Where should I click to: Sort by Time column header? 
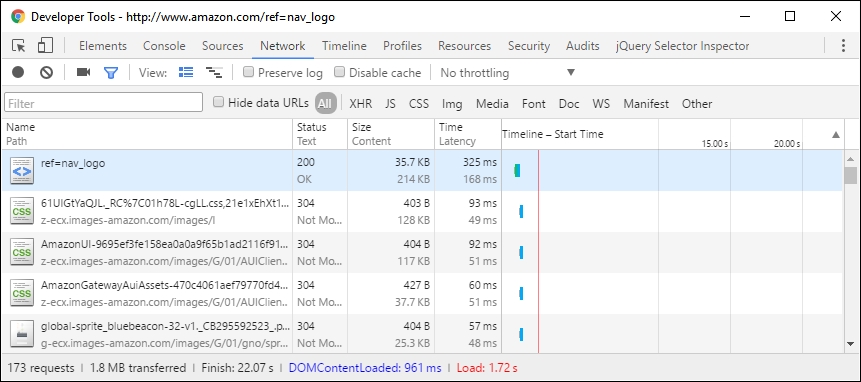(467, 134)
